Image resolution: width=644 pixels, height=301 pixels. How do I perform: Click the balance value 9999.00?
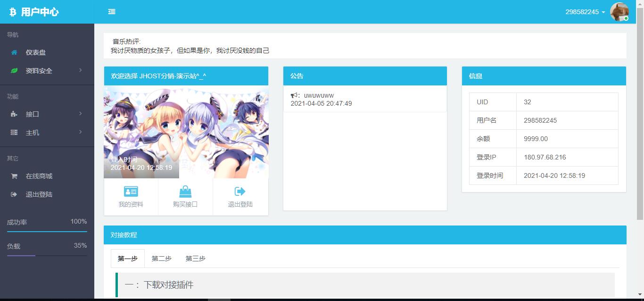[536, 139]
